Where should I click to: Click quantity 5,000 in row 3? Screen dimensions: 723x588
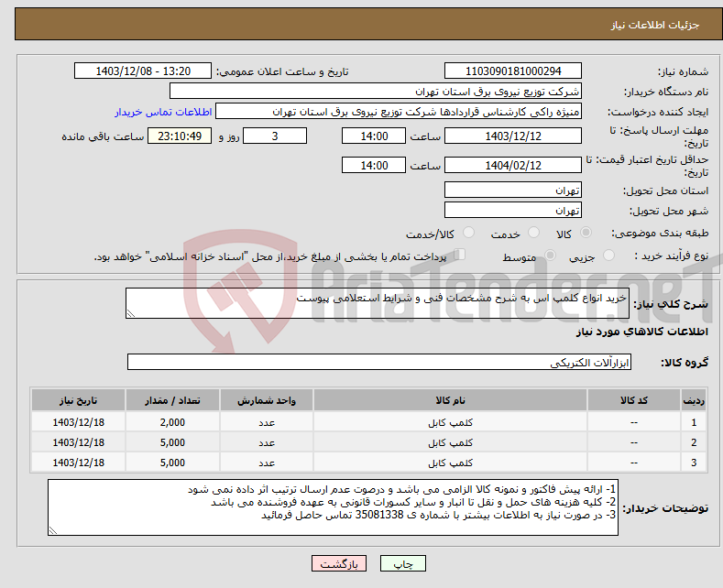(x=172, y=463)
